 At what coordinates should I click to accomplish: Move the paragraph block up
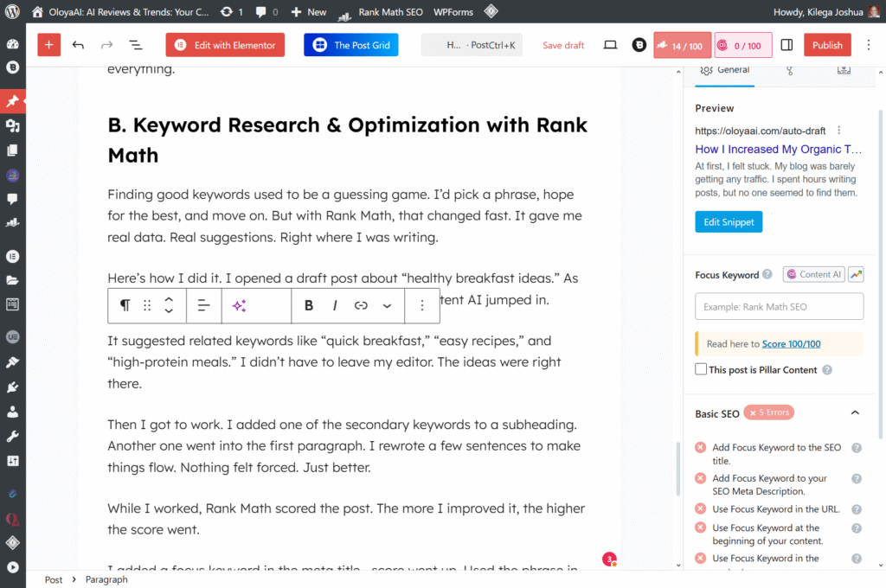pos(169,299)
